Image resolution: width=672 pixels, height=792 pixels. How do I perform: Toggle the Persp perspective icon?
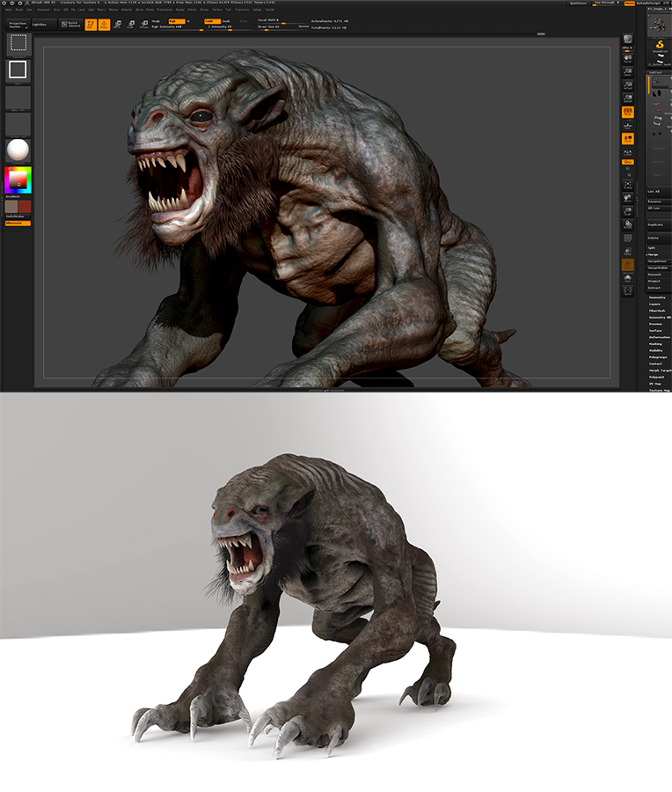pyautogui.click(x=627, y=112)
